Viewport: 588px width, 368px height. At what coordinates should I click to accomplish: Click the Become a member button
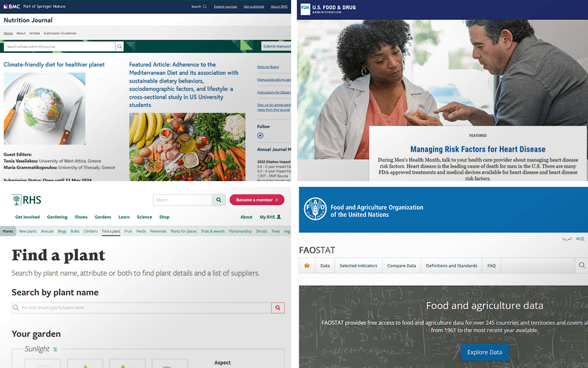(257, 200)
